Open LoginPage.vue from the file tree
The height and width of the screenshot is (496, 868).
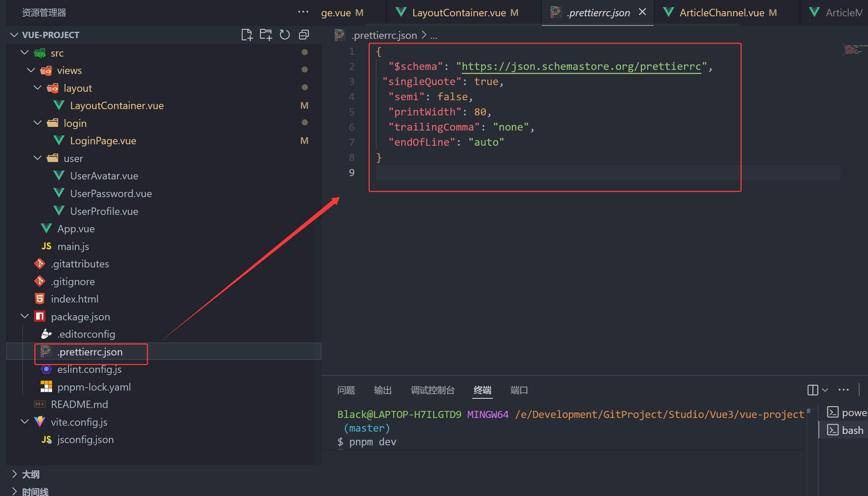pyautogui.click(x=103, y=141)
